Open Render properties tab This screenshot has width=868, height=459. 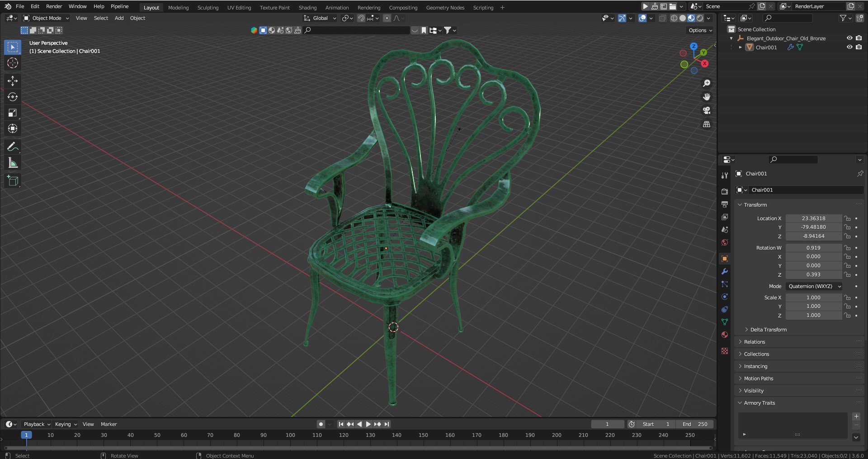tap(725, 191)
